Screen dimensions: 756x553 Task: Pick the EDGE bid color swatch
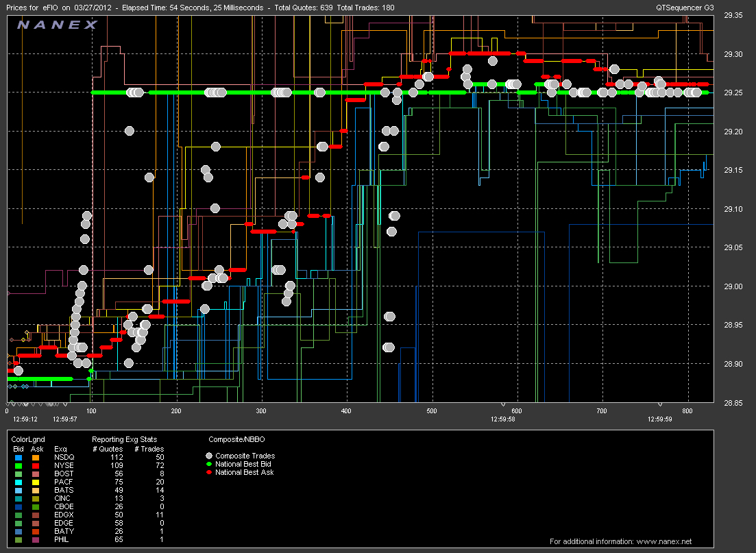point(19,523)
